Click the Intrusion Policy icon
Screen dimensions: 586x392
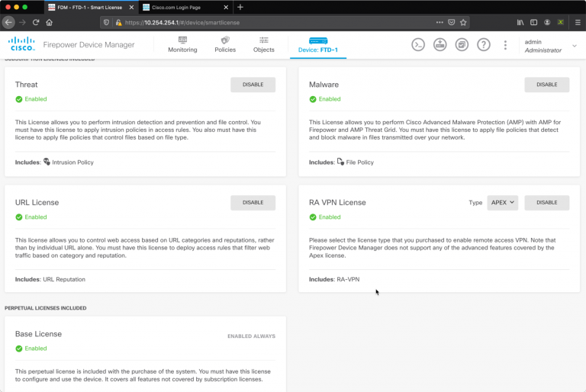47,162
